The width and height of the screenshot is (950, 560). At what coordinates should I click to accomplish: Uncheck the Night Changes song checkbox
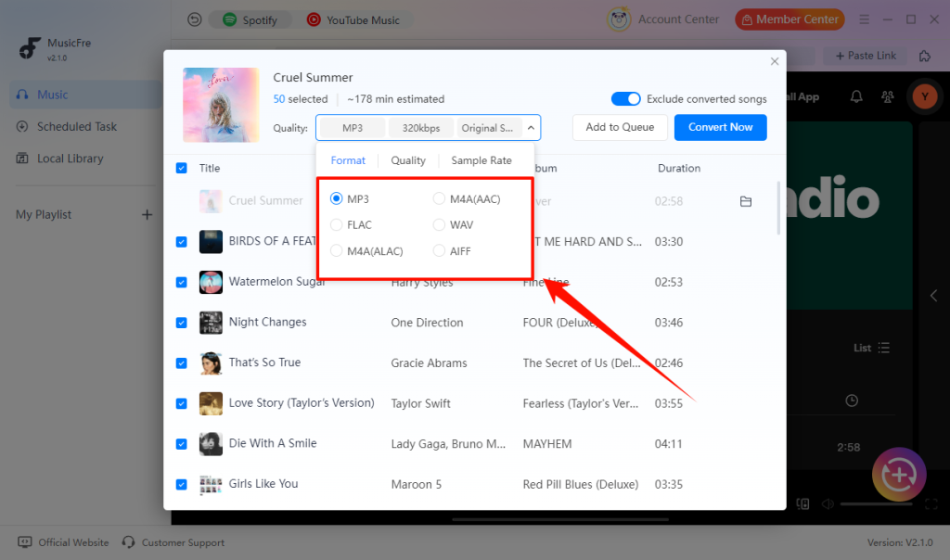(x=181, y=323)
